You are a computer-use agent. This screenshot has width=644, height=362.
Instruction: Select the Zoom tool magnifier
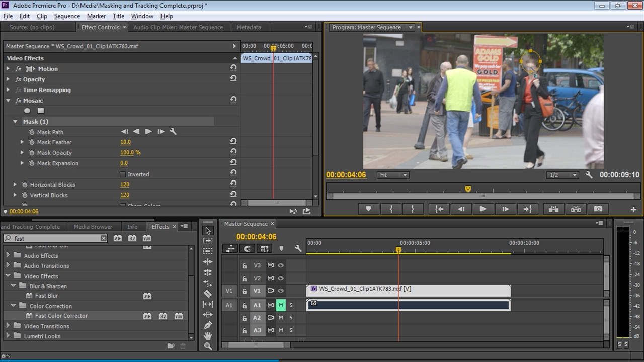[208, 346]
